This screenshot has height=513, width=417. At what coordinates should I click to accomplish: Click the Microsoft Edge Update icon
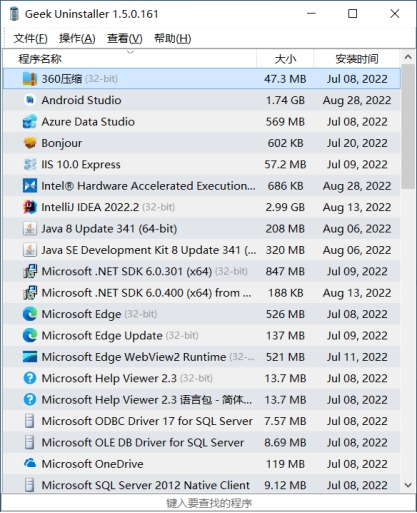tap(30, 336)
